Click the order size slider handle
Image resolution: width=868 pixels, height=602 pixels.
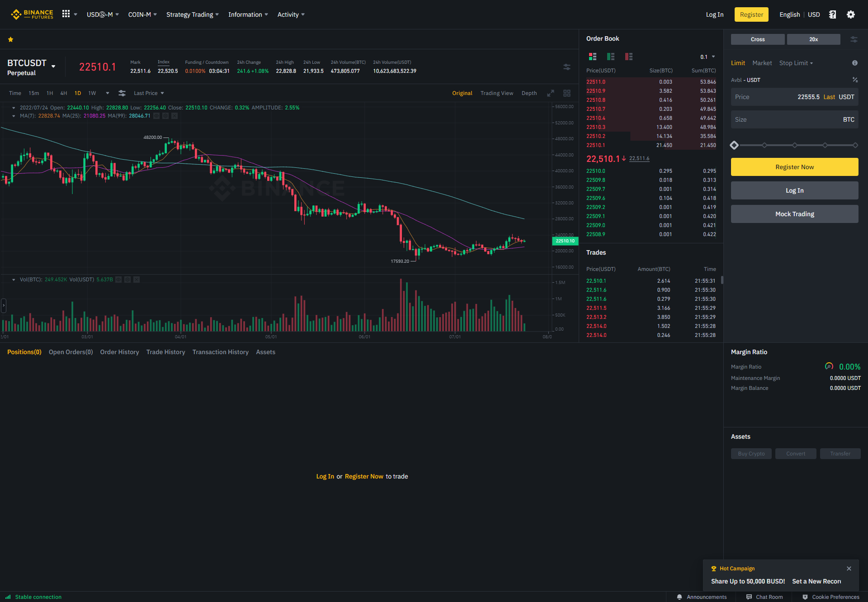click(x=734, y=145)
